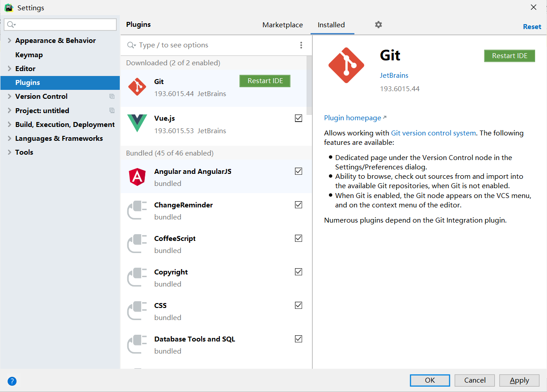Expand the Languages & Frameworks node

point(9,139)
